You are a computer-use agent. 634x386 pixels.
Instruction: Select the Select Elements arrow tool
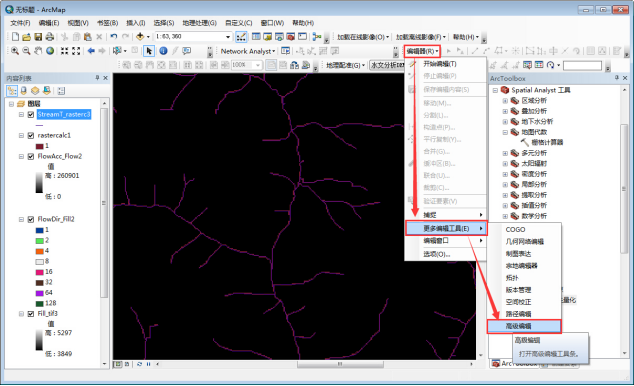pos(149,51)
